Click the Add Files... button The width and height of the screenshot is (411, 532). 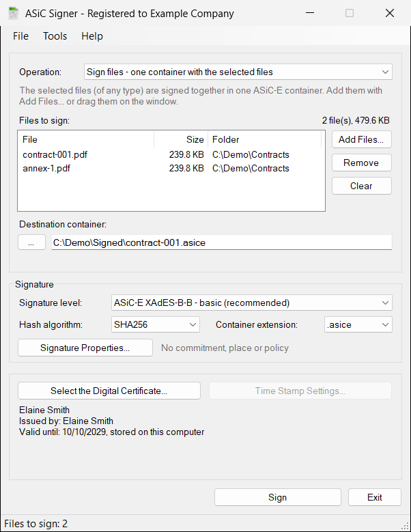tap(361, 139)
